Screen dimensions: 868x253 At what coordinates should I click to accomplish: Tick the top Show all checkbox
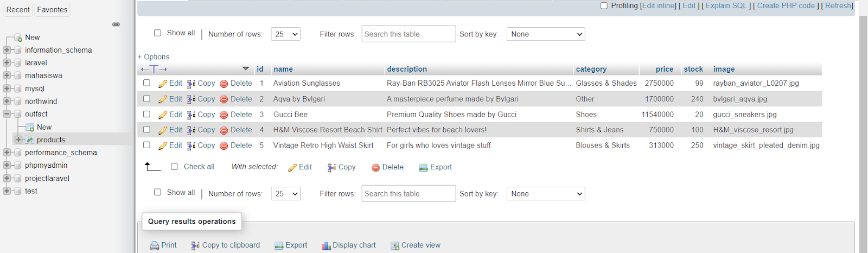pos(157,33)
